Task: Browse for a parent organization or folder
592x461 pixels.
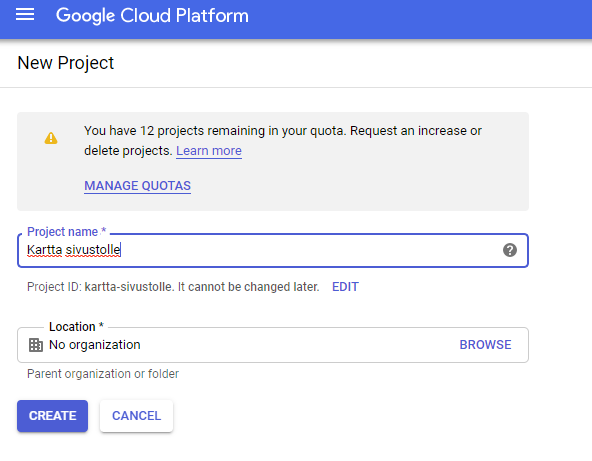Action: (x=485, y=345)
